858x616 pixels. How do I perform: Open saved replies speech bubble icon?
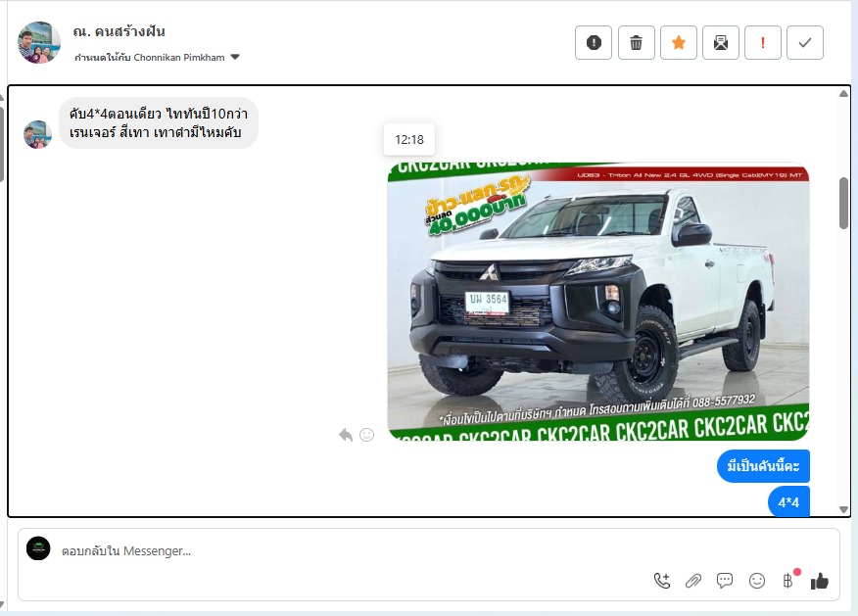coord(725,581)
